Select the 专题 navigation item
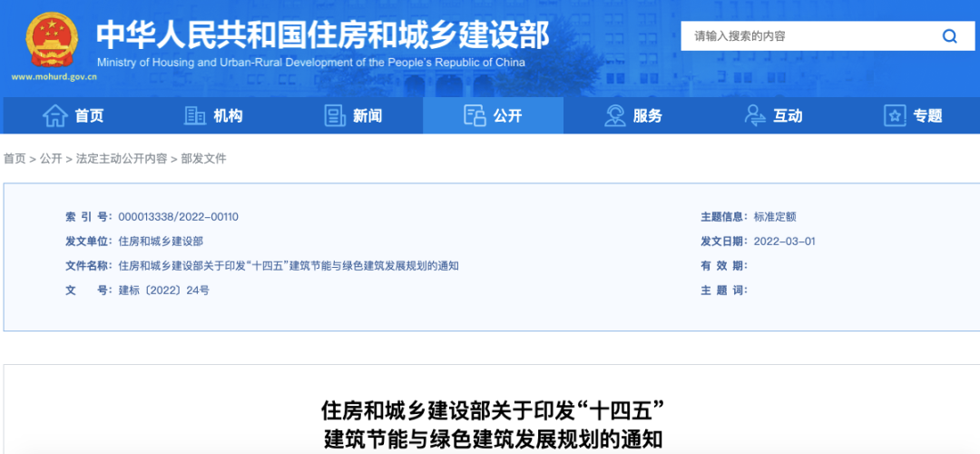The width and height of the screenshot is (980, 454). 927,115
